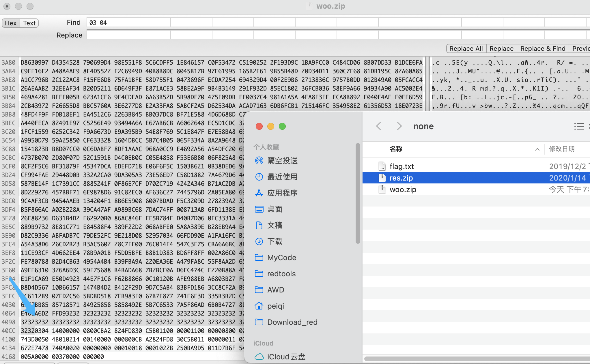Click the woo.zip file icon in Finder
The width and height of the screenshot is (590, 364).
[382, 189]
